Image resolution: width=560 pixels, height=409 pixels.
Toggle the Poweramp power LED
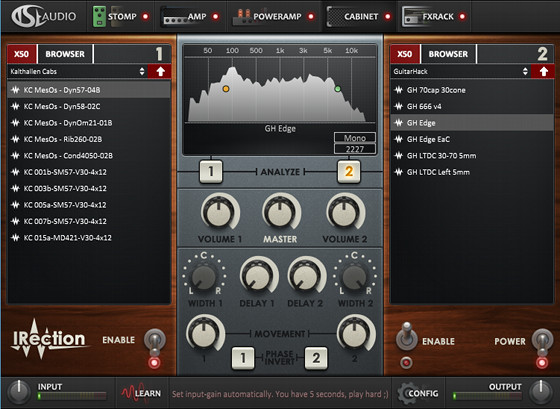[311, 16]
